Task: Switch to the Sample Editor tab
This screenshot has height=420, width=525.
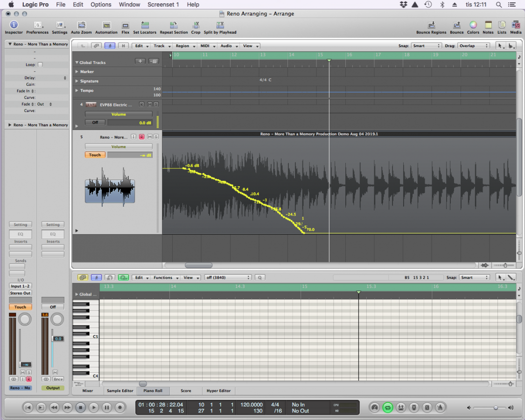Action: (x=120, y=391)
